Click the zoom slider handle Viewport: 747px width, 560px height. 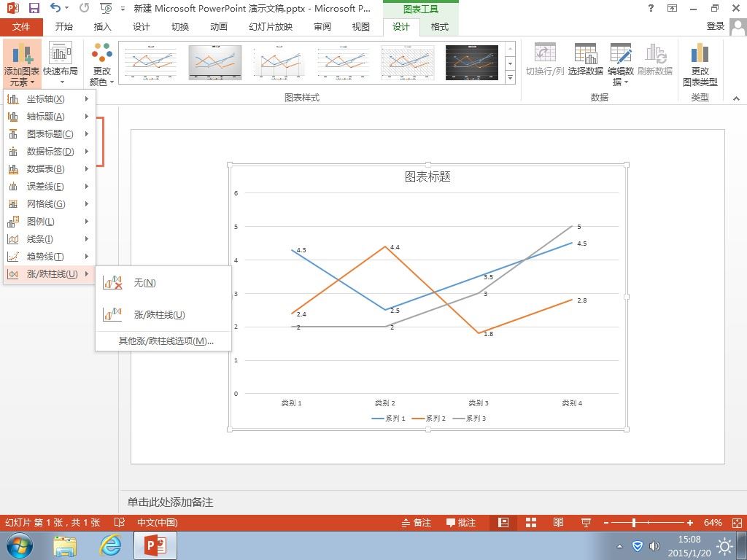(x=634, y=523)
